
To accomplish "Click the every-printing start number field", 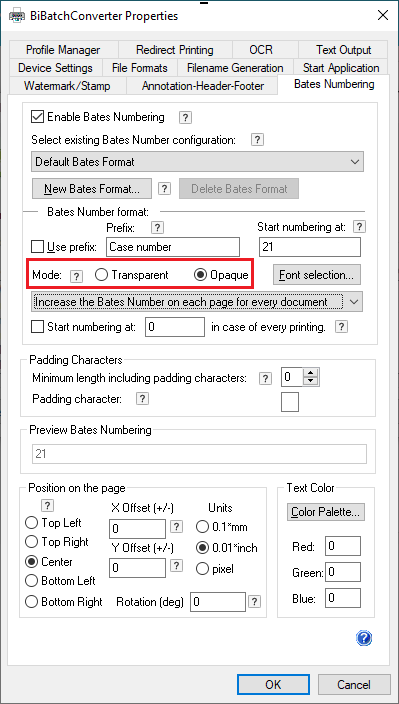I will pos(175,327).
